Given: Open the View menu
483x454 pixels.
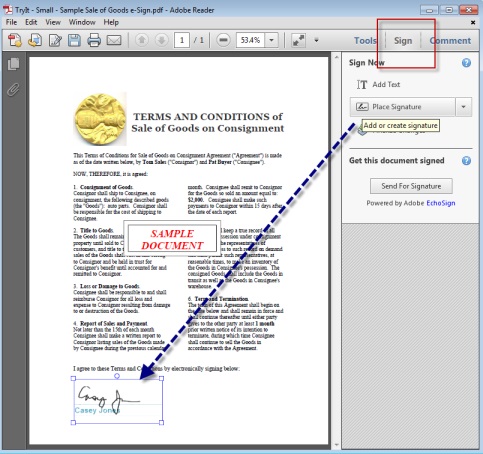Looking at the screenshot, I should tap(53, 22).
